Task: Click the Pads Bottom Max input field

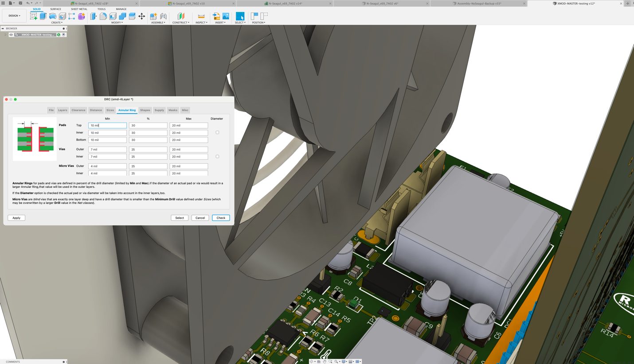Action: pyautogui.click(x=188, y=140)
